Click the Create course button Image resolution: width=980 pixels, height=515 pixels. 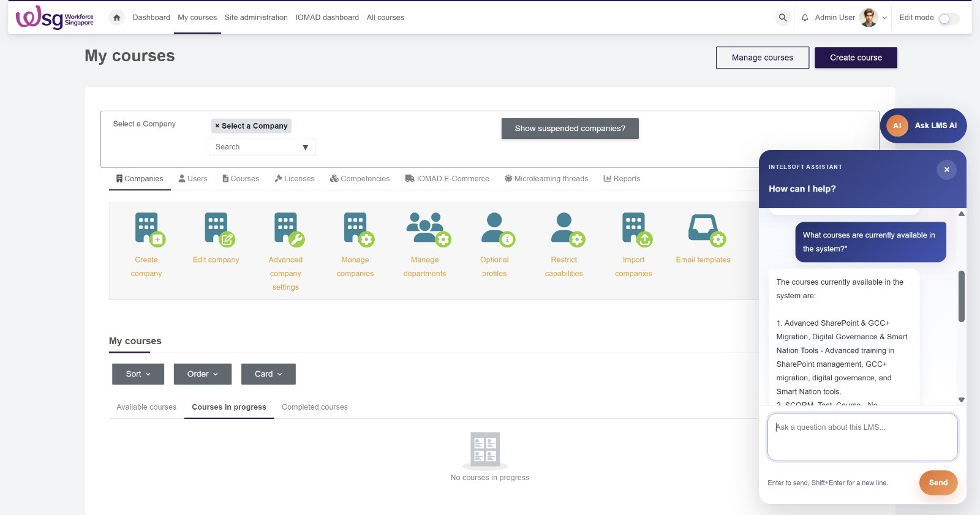tap(856, 58)
